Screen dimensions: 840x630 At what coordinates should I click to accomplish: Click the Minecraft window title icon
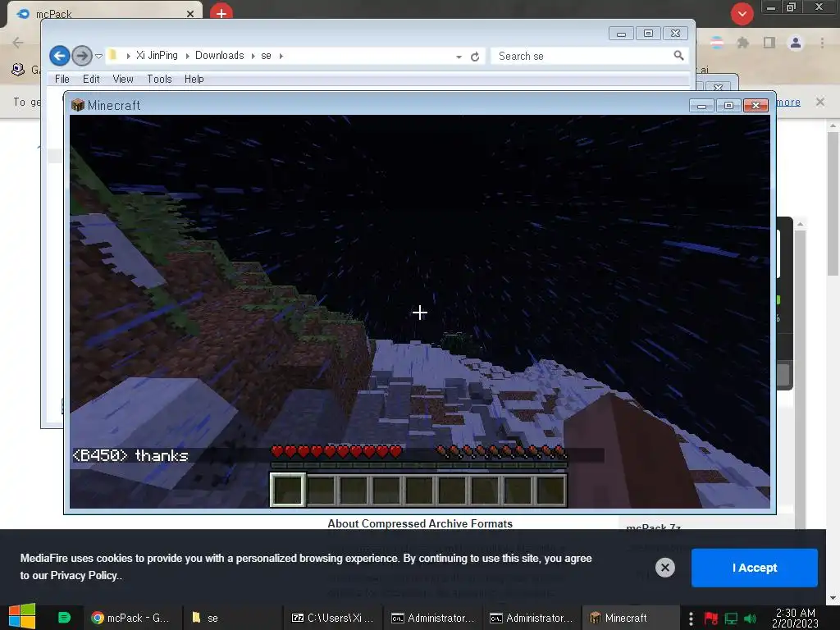(x=78, y=105)
